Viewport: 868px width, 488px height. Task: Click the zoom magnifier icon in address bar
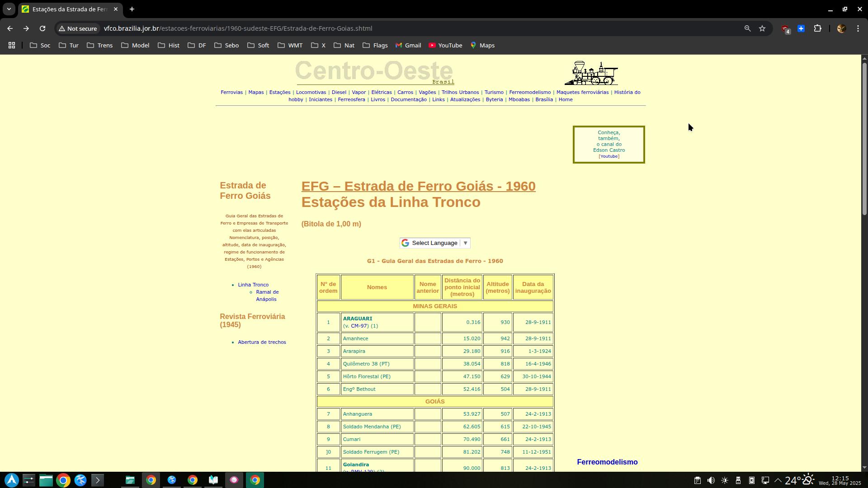click(x=747, y=28)
